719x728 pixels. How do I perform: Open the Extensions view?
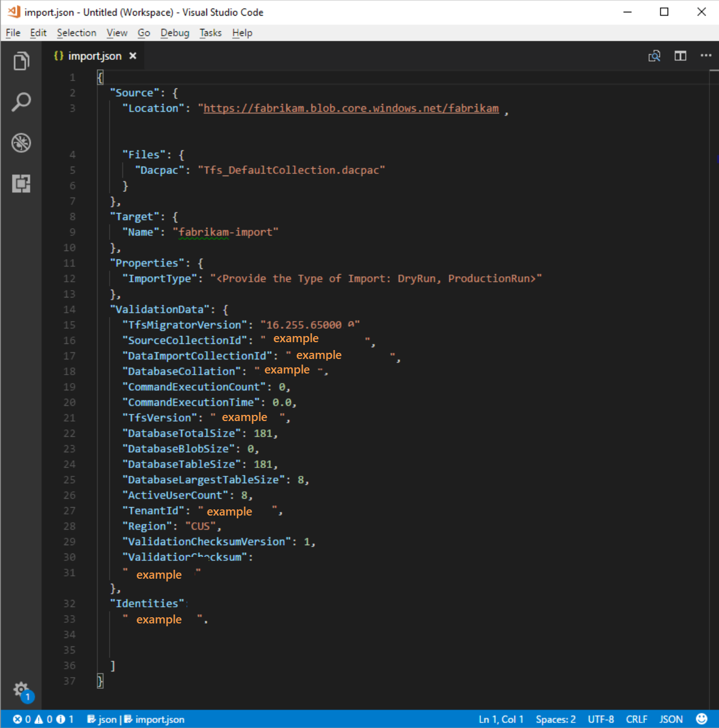pos(21,183)
